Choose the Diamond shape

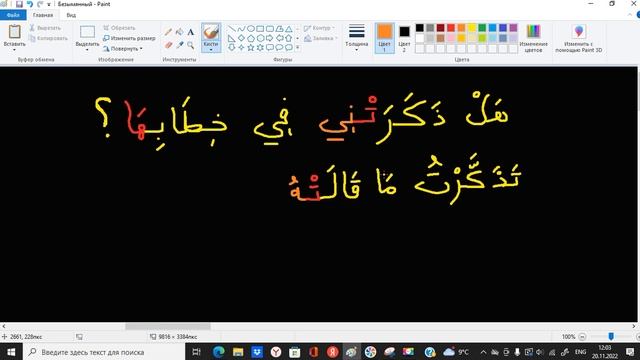tap(241, 38)
